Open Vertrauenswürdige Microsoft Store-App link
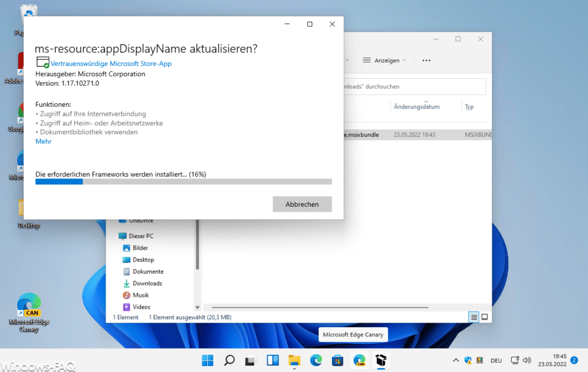This screenshot has width=588, height=372. [111, 64]
